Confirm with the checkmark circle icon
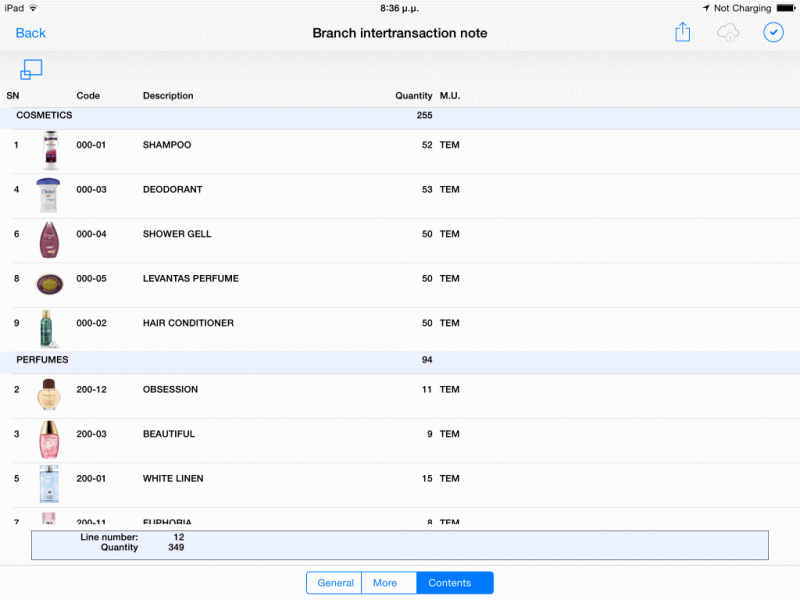800x600 pixels. (773, 33)
